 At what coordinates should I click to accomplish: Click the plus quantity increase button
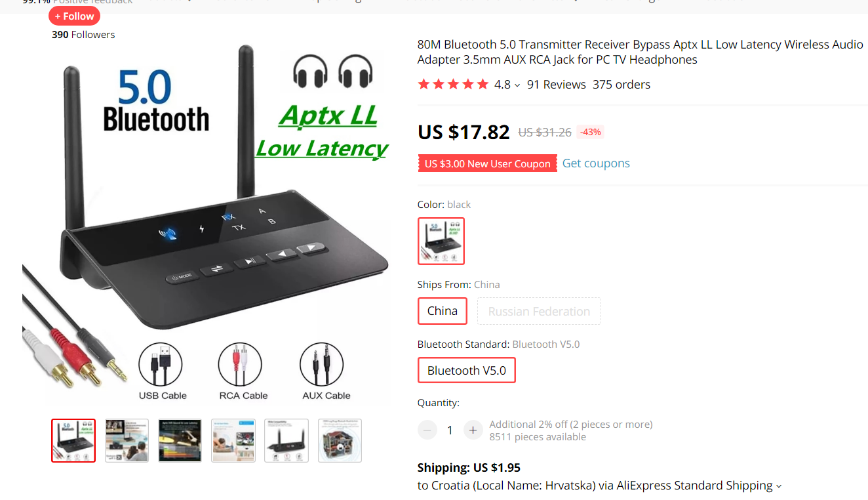click(x=473, y=430)
